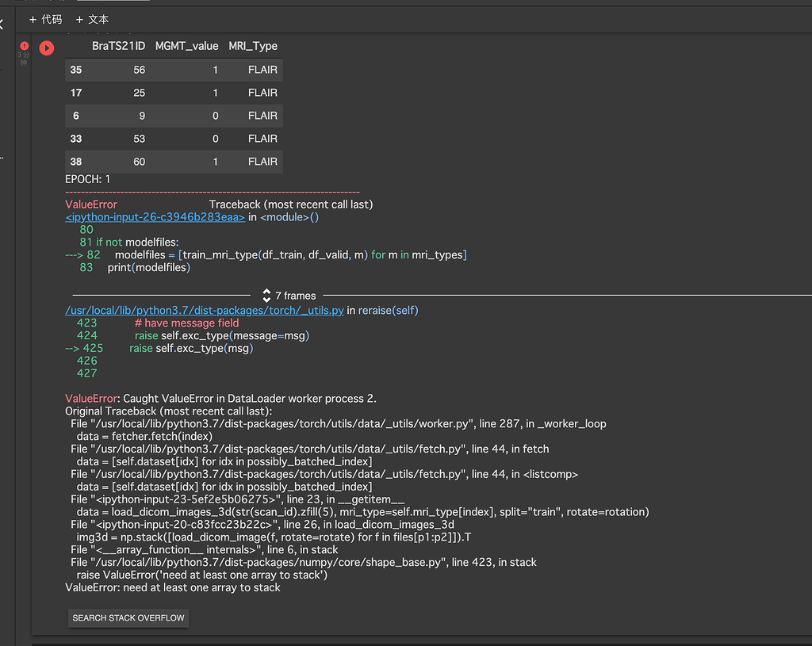Screen dimensions: 812x646
Task: Select table row index 35
Action: click(x=75, y=70)
